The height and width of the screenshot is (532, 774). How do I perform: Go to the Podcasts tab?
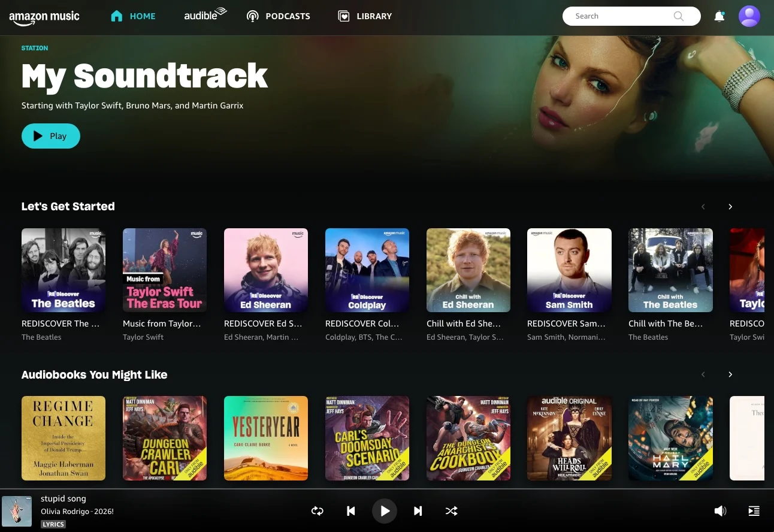coord(279,16)
